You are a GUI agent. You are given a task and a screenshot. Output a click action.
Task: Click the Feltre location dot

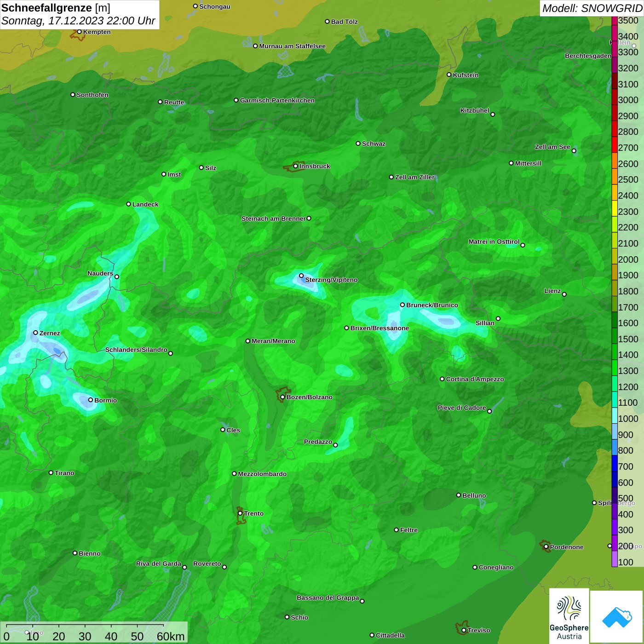coord(397,530)
